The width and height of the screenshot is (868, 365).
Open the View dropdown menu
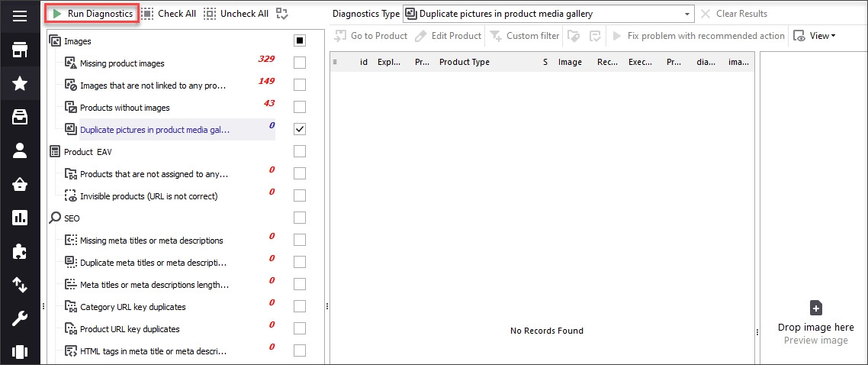coord(815,36)
